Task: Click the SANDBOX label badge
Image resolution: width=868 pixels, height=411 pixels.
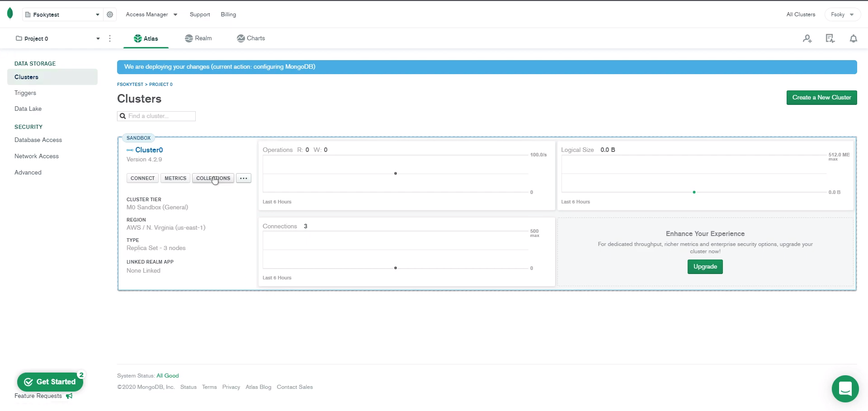Action: pyautogui.click(x=138, y=138)
